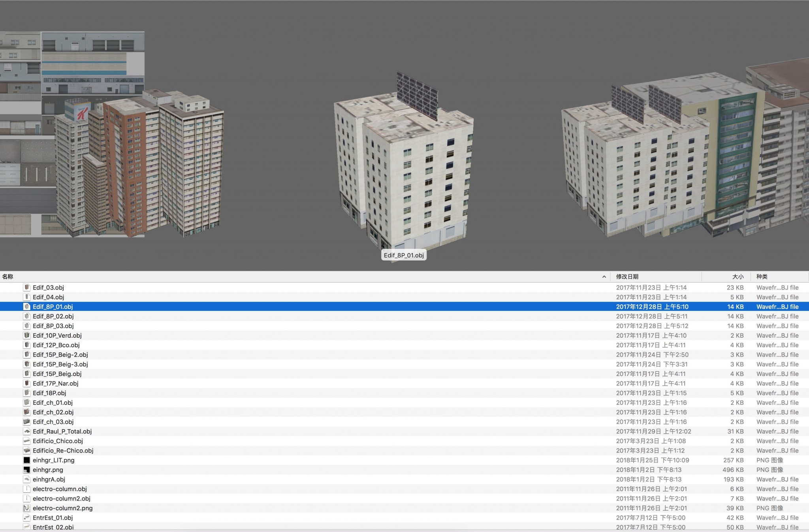Select file name Edif_ch_02.obj
Image resolution: width=809 pixels, height=532 pixels.
click(53, 412)
